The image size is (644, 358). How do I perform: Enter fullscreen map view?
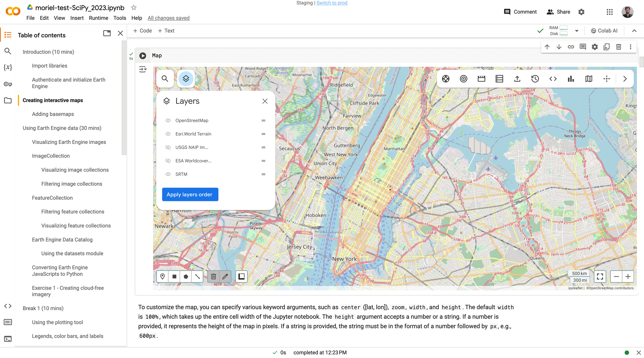pyautogui.click(x=600, y=276)
